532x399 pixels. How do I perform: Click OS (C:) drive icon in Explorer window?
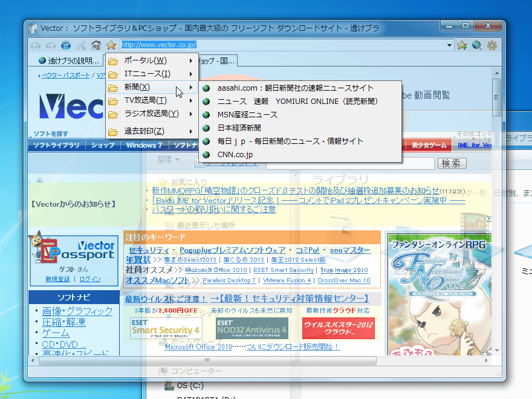(169, 386)
